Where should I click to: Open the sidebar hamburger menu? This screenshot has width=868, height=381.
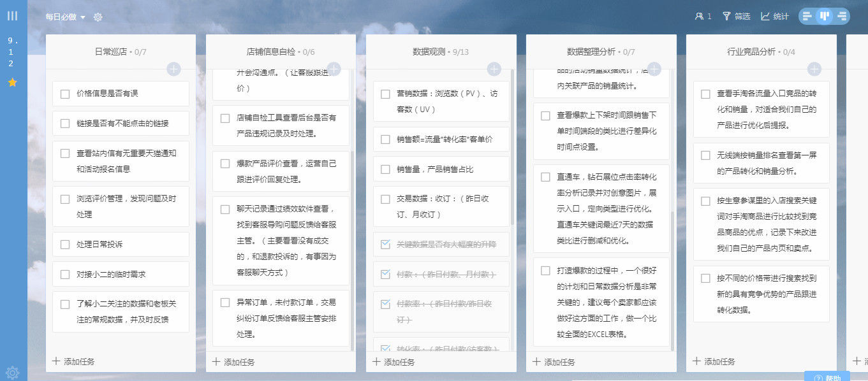[11, 15]
